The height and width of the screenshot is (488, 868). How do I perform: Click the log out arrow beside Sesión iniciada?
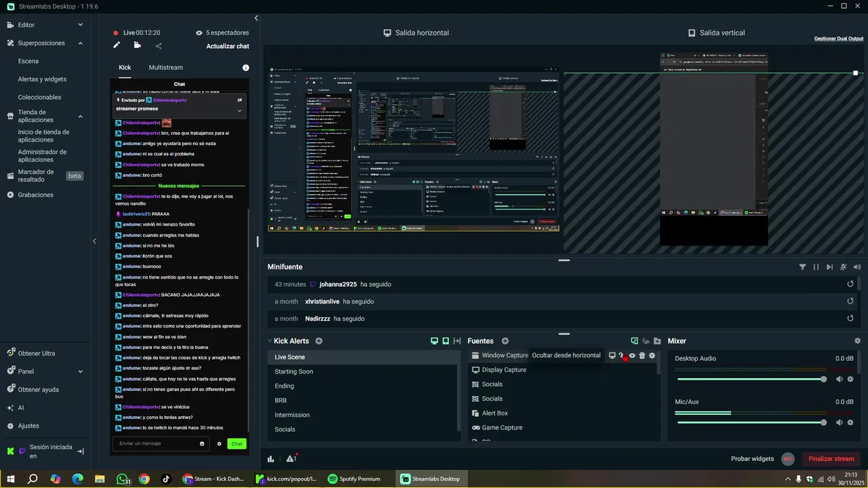(80, 451)
